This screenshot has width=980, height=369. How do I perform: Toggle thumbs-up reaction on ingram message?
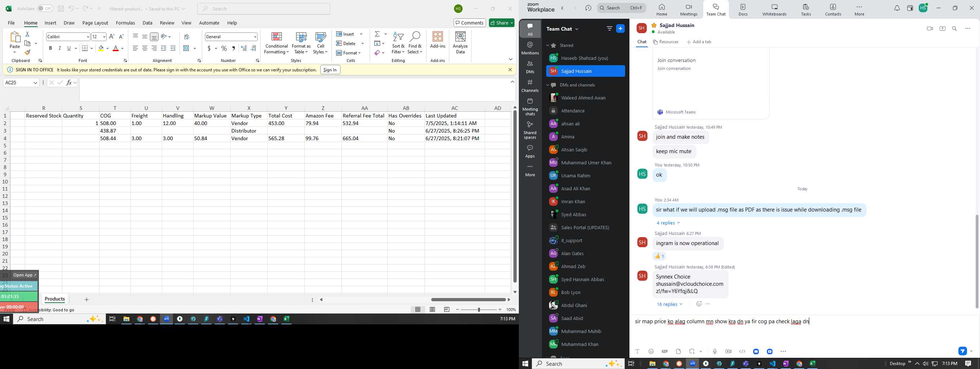659,256
